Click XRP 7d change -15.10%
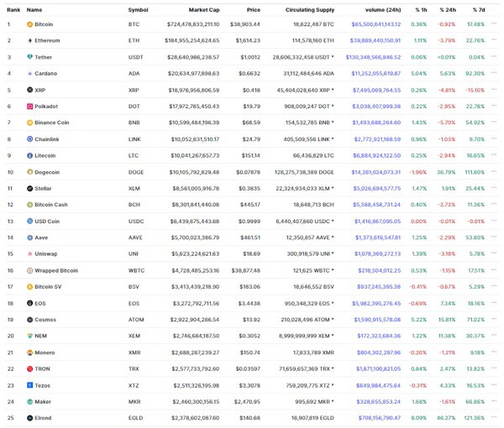The width and height of the screenshot is (504, 428). (x=475, y=90)
